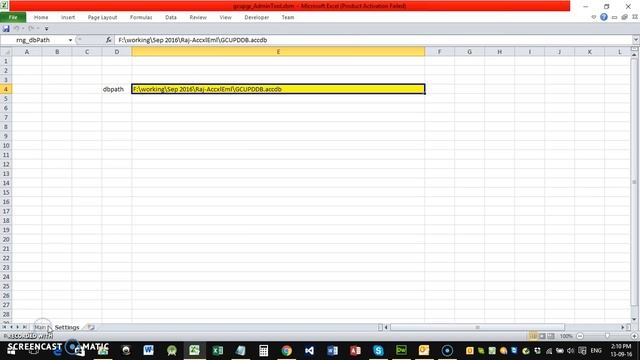Expand the formula bar with the right-end arrow
This screenshot has width=640, height=360.
pos(636,40)
